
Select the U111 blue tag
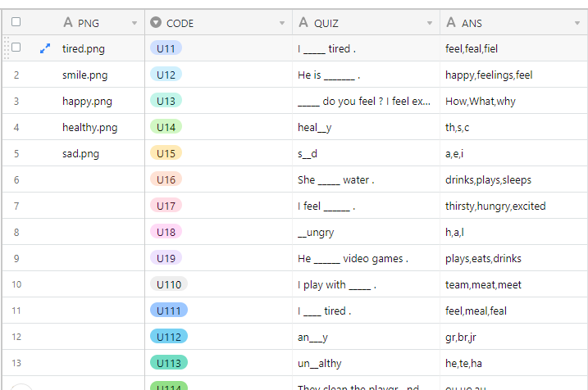point(169,311)
